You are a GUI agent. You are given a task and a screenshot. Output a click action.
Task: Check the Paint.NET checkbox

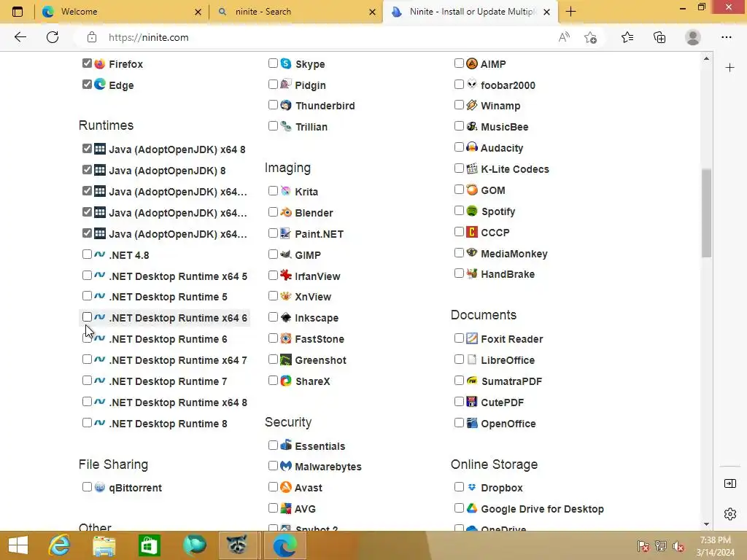coord(273,233)
